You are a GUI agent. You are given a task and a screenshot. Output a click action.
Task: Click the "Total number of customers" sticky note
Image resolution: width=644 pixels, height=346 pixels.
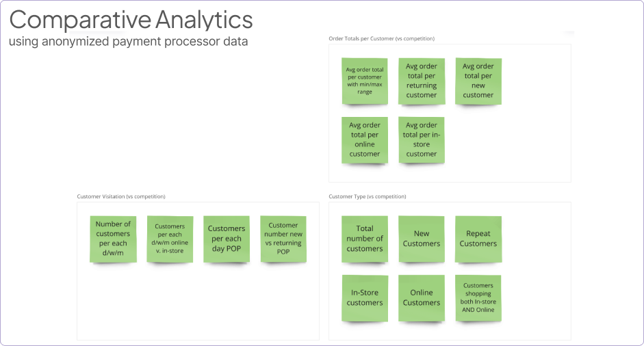click(x=365, y=239)
